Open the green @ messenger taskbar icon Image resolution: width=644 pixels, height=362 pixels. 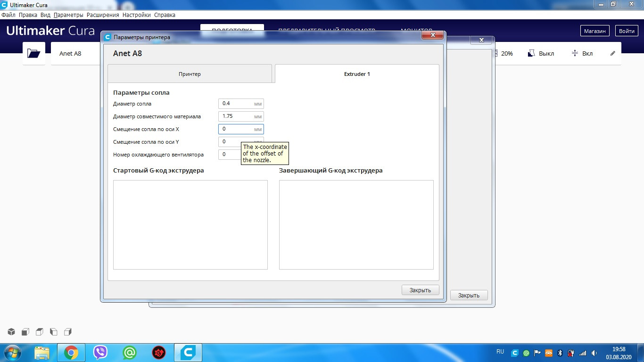130,352
